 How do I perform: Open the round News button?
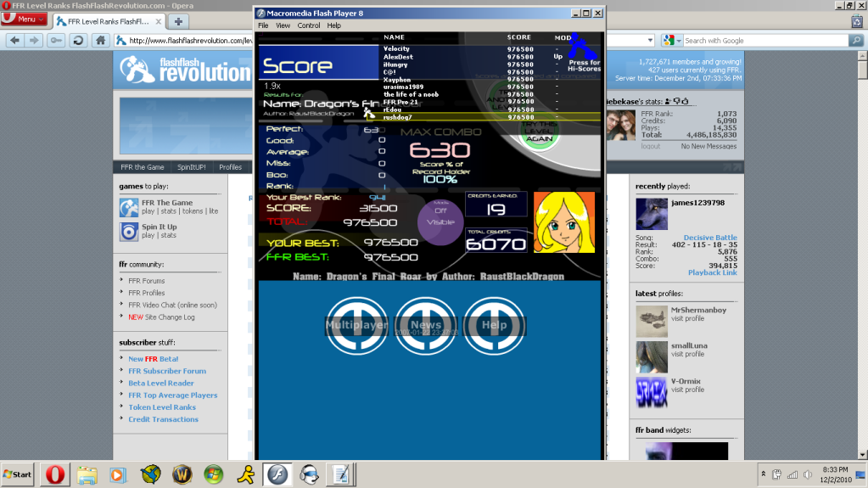point(426,325)
